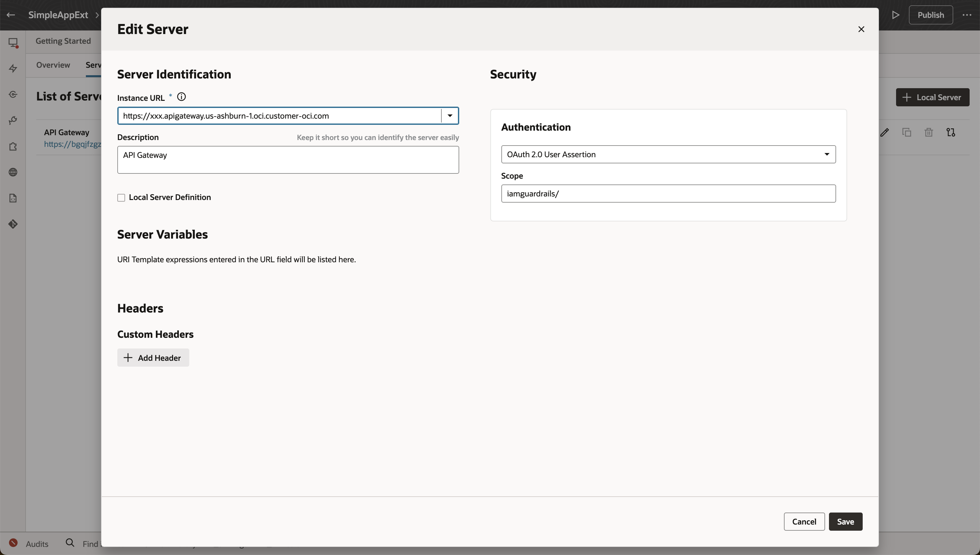Open the Instance URL dropdown
The height and width of the screenshot is (555, 980).
[x=449, y=115]
